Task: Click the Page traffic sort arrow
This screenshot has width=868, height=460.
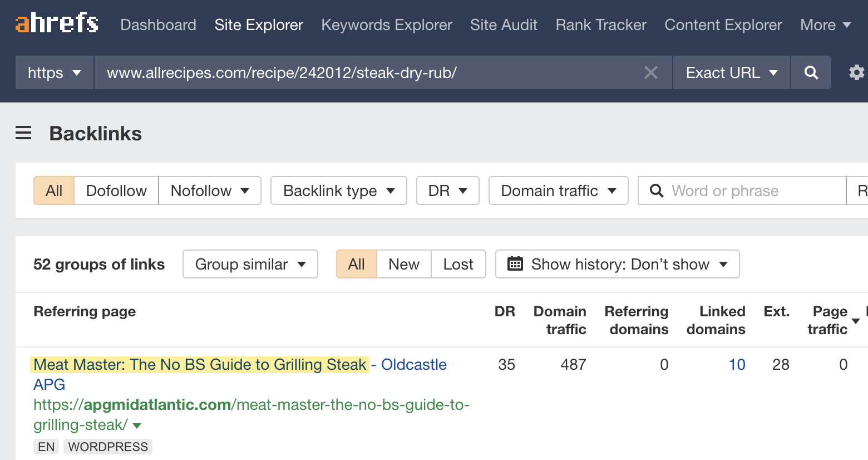Action: click(855, 320)
